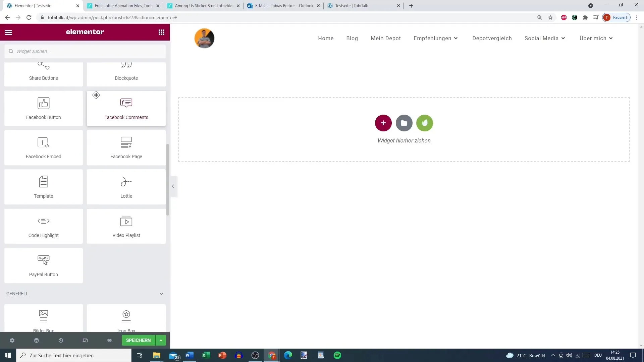This screenshot has width=644, height=362.
Task: Click the Code Highlight widget icon
Action: tap(43, 221)
